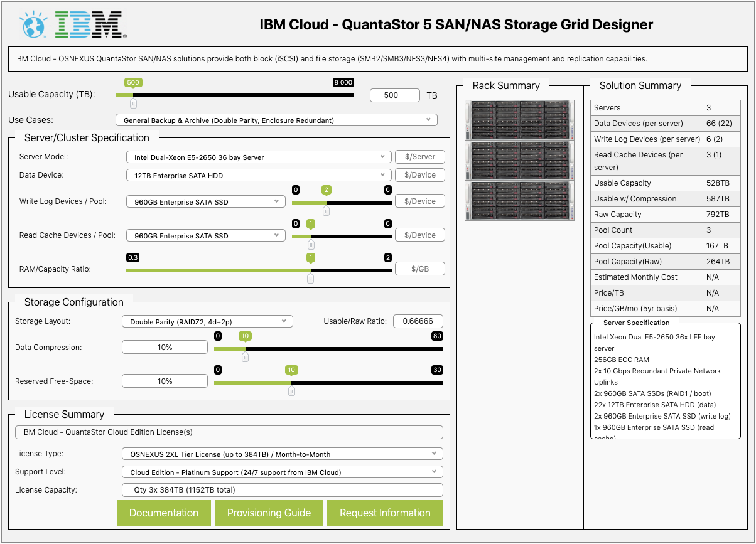Click the bottom server in rack

tap(519, 201)
